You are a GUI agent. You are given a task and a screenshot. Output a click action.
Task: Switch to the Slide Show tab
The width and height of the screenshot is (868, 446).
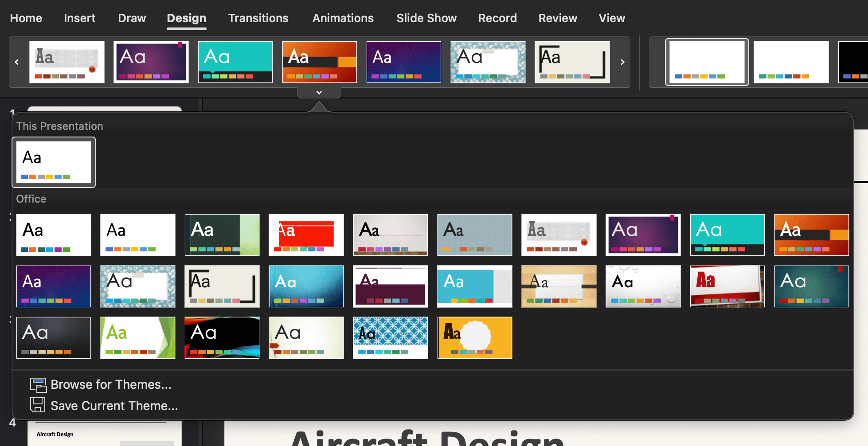pos(426,18)
